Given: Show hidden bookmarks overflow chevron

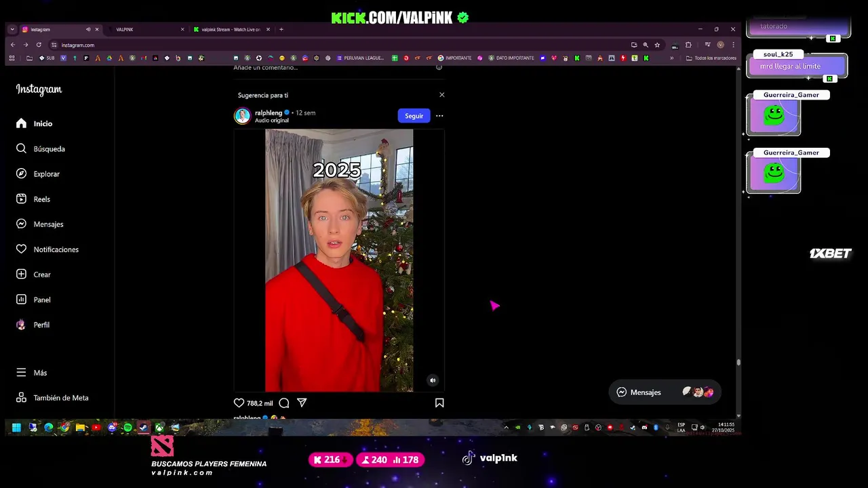Looking at the screenshot, I should [672, 58].
